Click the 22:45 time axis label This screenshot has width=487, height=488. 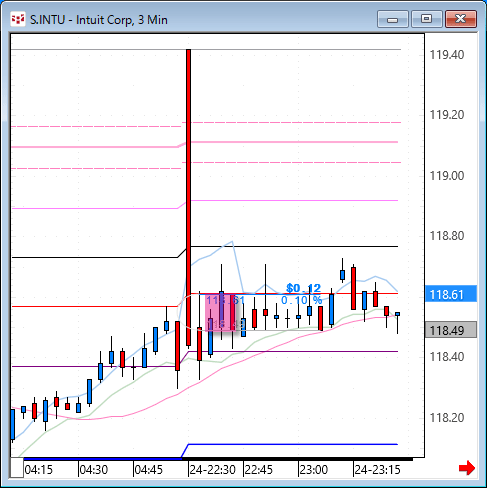click(259, 470)
